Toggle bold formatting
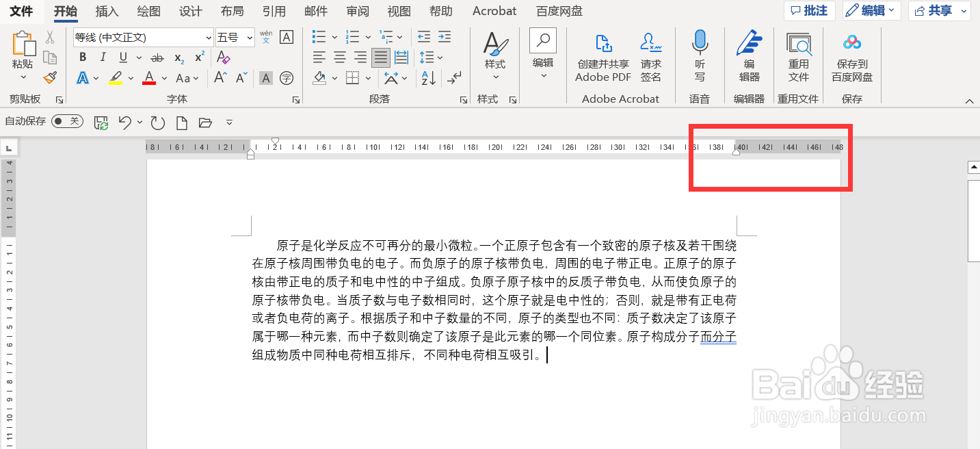 [82, 57]
